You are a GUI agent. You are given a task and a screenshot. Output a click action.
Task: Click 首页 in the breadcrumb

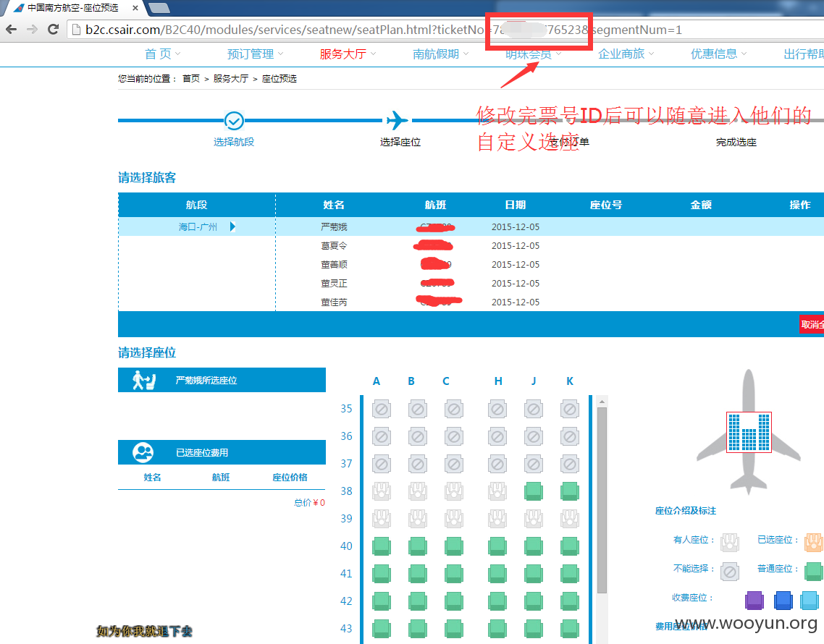click(190, 79)
